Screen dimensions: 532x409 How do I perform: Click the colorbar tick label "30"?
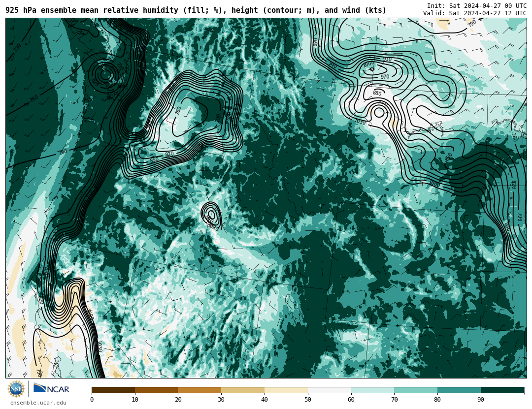pos(221,400)
